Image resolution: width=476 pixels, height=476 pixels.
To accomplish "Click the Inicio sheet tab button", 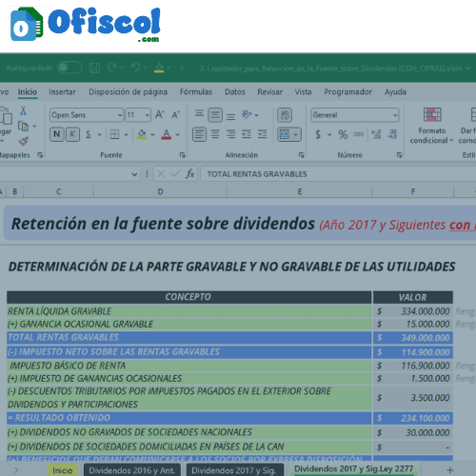I will [x=63, y=470].
